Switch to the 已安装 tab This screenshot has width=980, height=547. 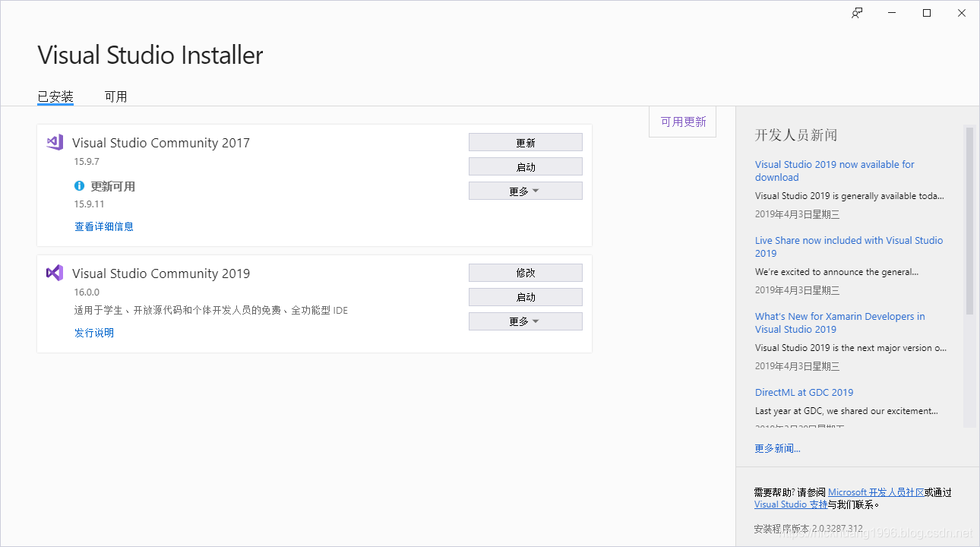[55, 96]
